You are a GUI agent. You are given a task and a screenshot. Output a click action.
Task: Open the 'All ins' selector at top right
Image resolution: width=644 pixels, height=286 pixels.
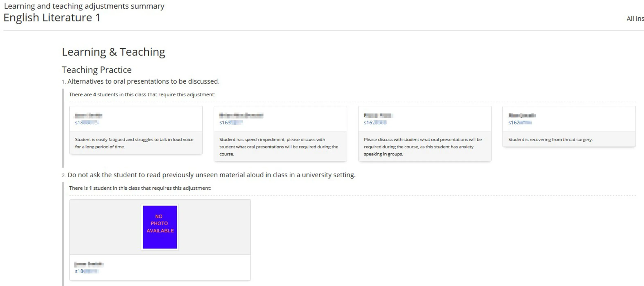point(635,19)
